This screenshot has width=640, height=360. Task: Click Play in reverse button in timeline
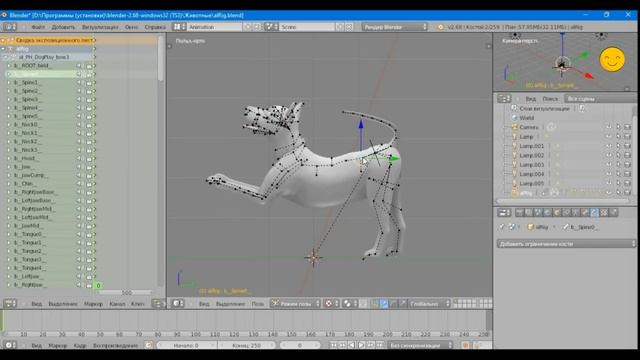tap(352, 345)
